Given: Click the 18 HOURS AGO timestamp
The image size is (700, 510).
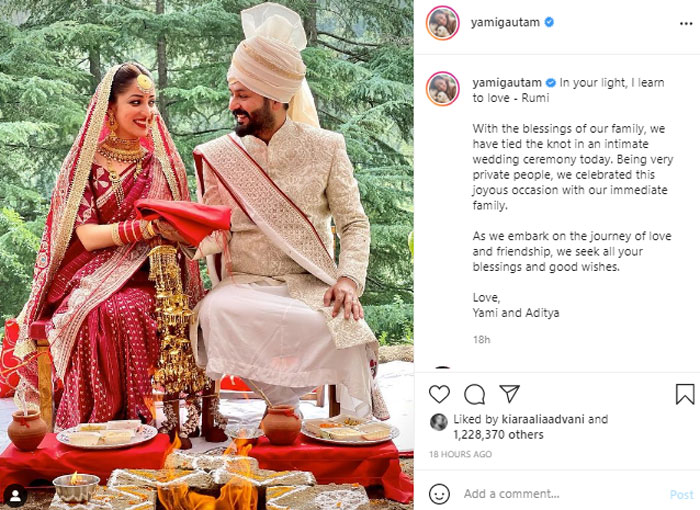Looking at the screenshot, I should [x=460, y=454].
